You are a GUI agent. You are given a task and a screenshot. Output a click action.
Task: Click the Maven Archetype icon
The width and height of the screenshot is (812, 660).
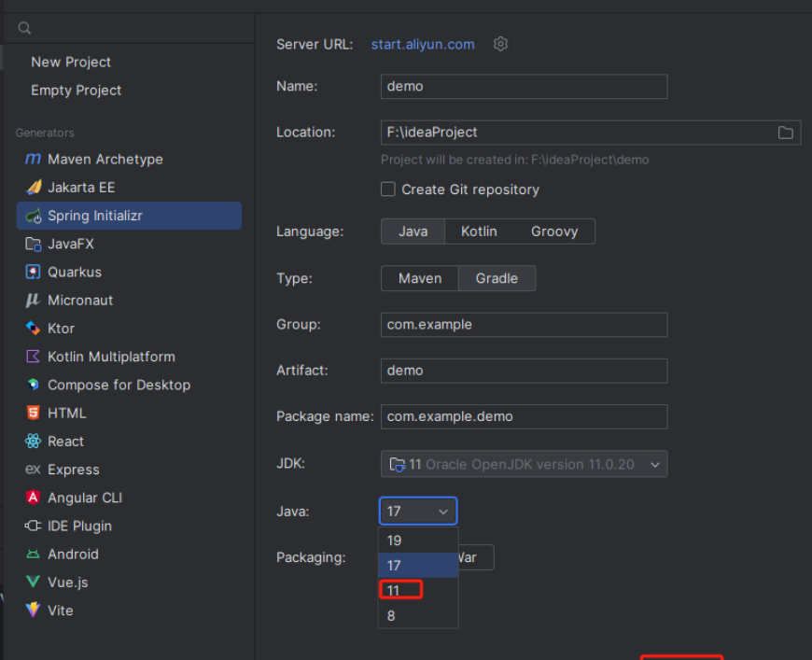(34, 159)
